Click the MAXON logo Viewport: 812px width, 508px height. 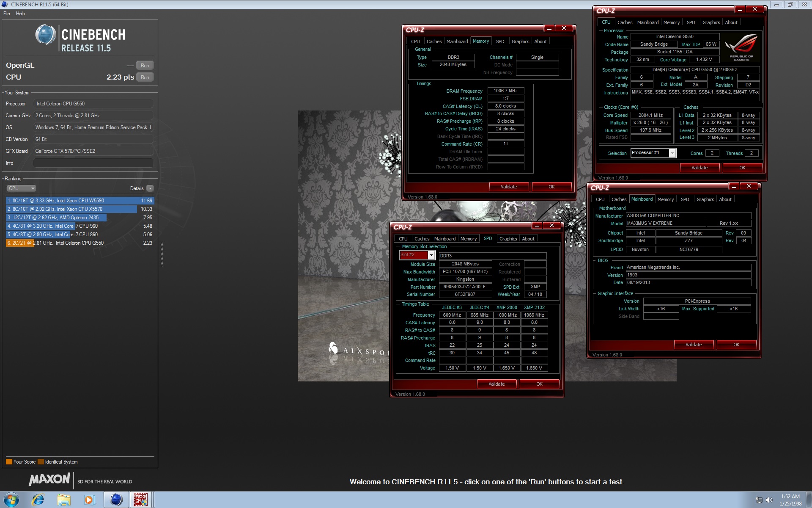click(x=49, y=479)
